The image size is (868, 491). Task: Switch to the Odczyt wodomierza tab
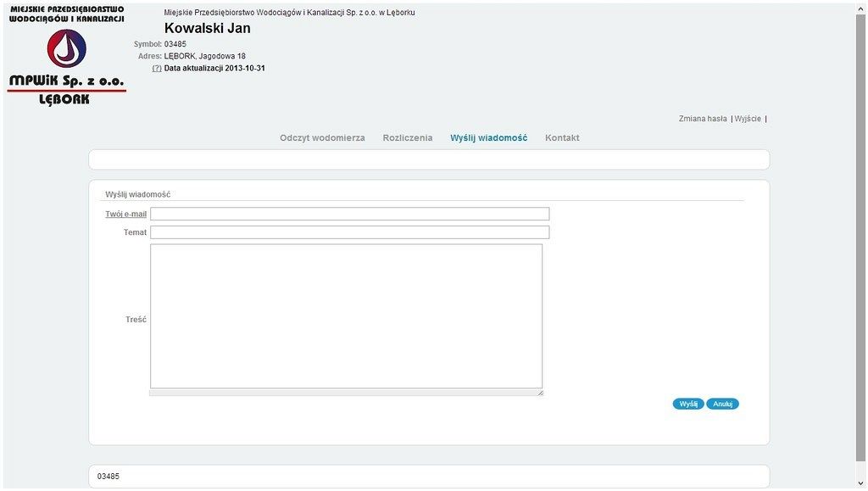coord(322,137)
